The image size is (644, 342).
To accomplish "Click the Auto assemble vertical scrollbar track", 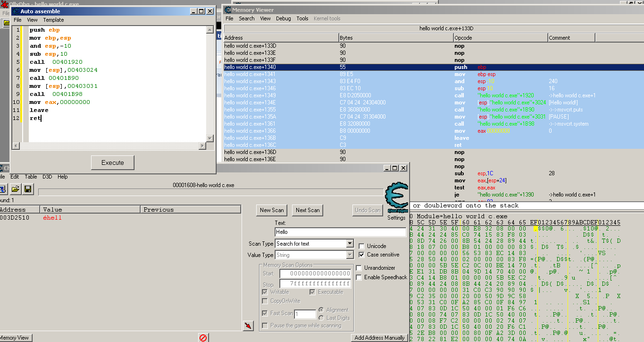I will (x=210, y=84).
